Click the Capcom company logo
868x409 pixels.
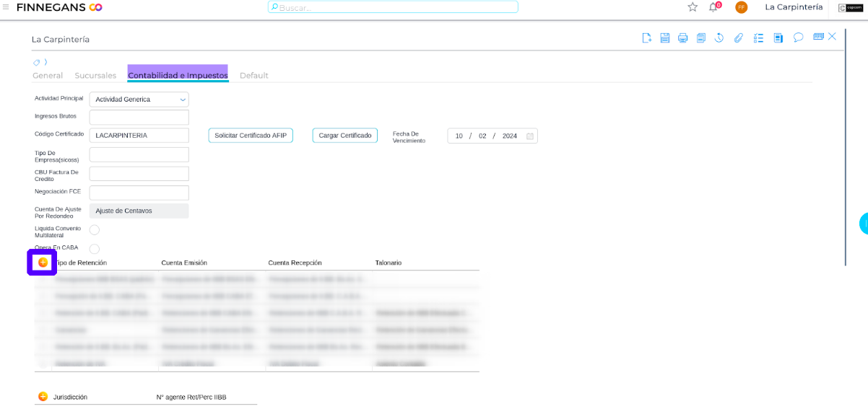[851, 8]
